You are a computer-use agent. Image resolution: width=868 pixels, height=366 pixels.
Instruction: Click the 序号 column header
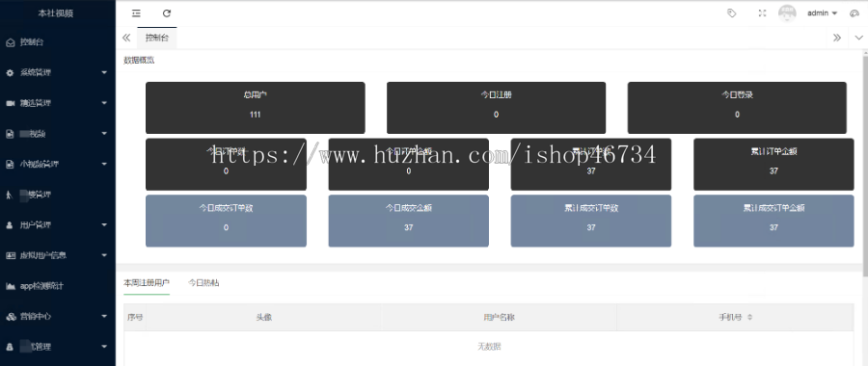tap(136, 317)
